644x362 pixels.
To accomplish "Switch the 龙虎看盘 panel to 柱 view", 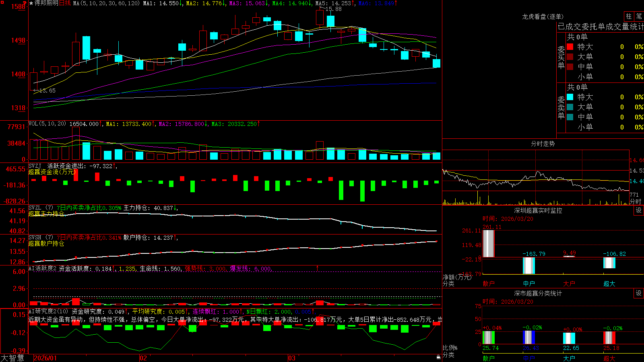I will coord(629,16).
